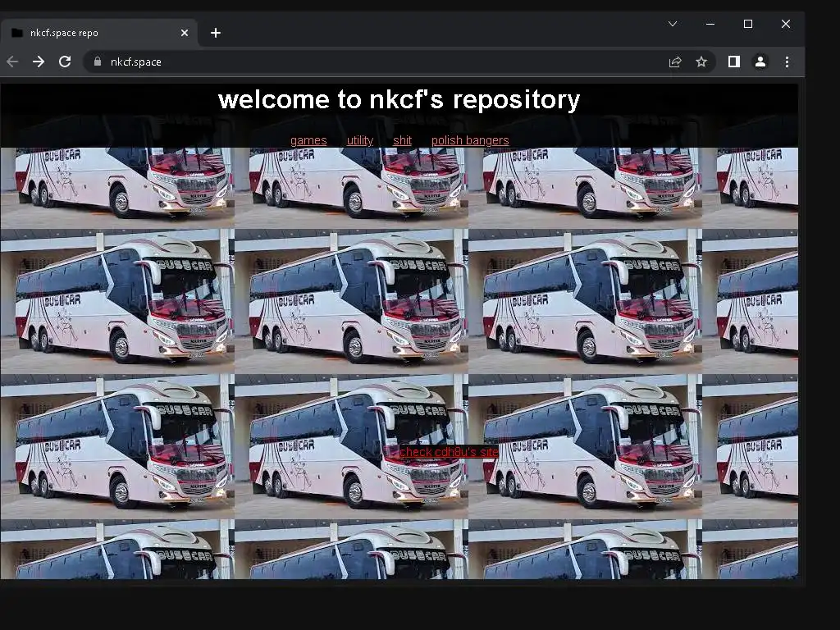Image resolution: width=840 pixels, height=630 pixels.
Task: Open the polish bangers link
Action: (470, 140)
